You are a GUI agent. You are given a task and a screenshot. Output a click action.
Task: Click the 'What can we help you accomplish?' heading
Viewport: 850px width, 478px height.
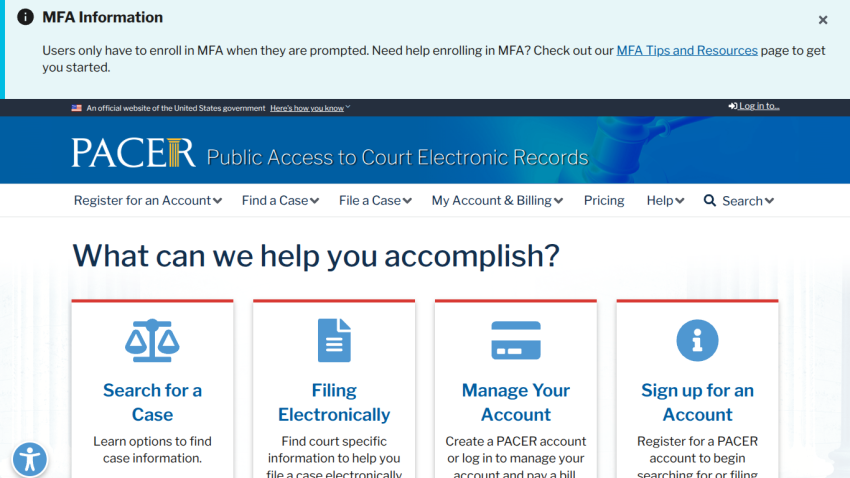click(x=316, y=256)
